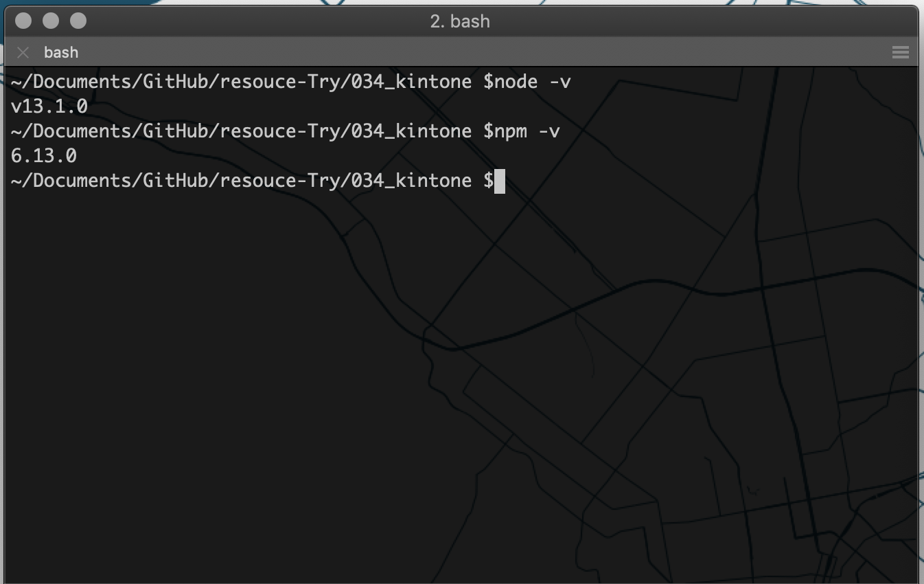
Task: Click the yellow minimize window button
Action: pos(51,21)
